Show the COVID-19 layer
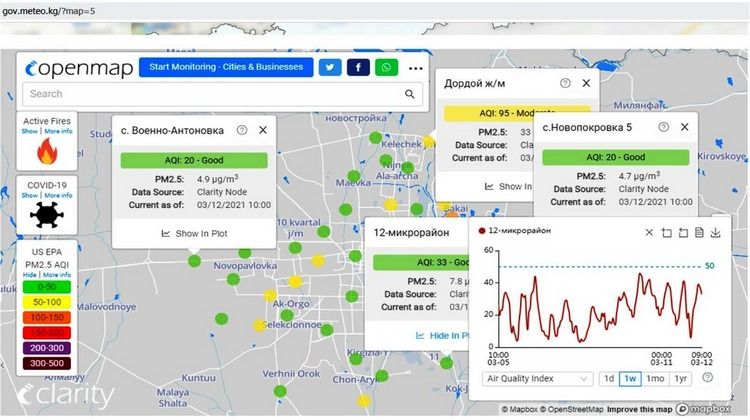This screenshot has height=420, width=750. coord(30,195)
